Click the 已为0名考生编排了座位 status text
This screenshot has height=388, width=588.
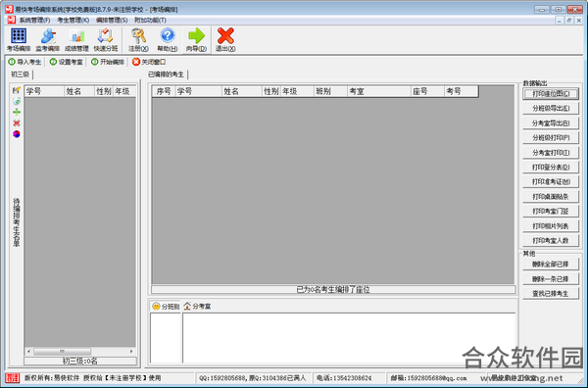pyautogui.click(x=333, y=289)
